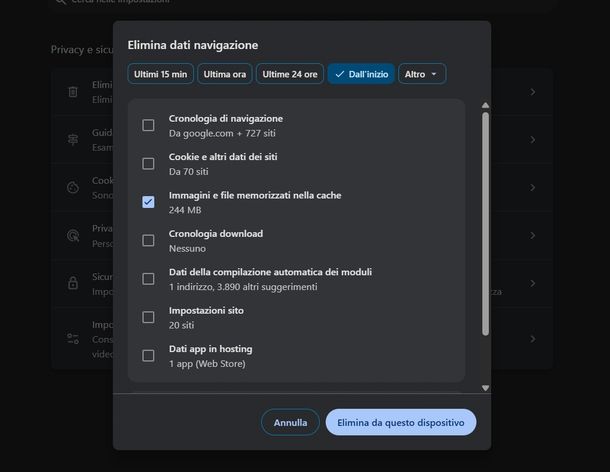Select the Ultime 24 ore time range
610x472 pixels.
pos(290,74)
